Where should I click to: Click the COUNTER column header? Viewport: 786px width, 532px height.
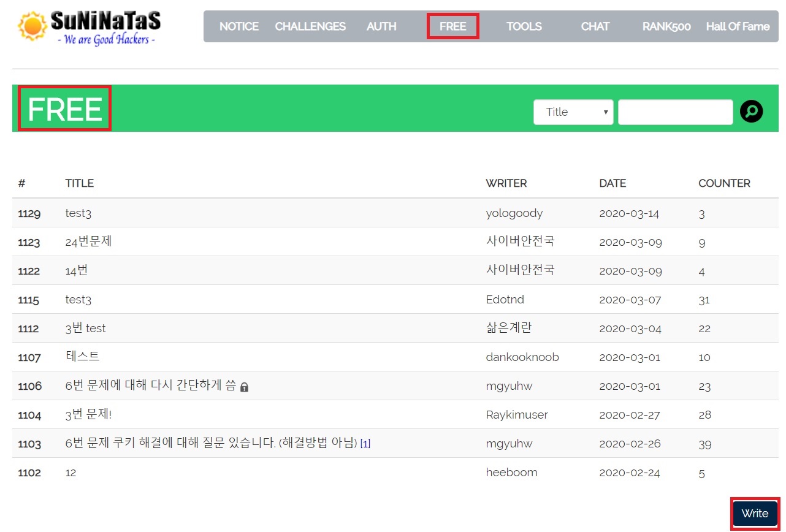pos(725,183)
